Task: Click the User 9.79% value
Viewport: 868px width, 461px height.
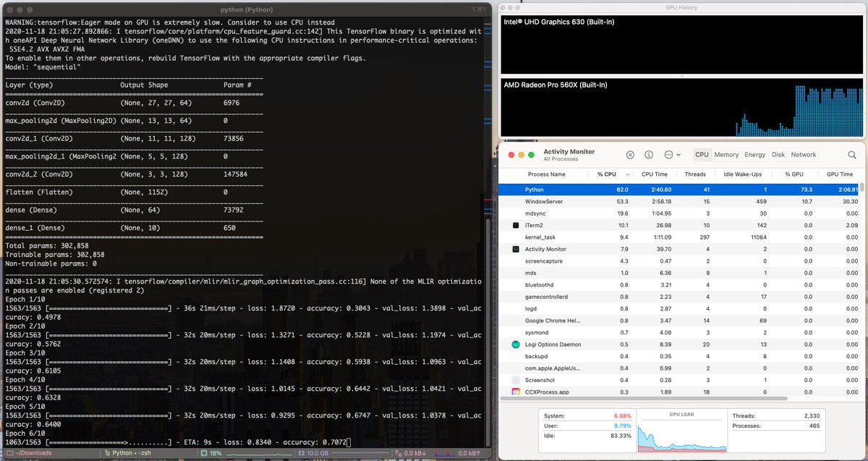Action: click(621, 426)
